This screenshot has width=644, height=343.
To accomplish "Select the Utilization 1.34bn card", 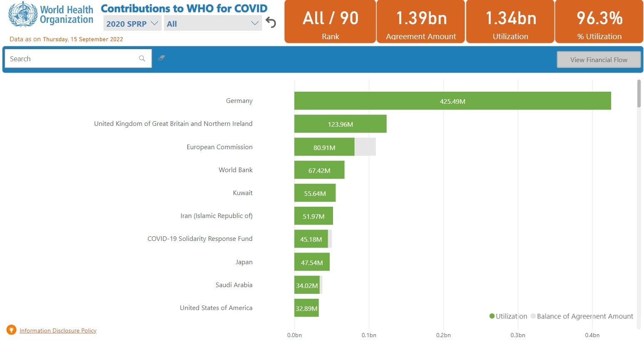I will [x=510, y=21].
